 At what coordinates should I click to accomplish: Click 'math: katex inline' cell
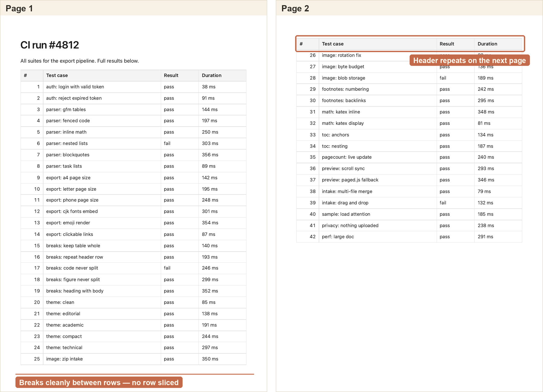pos(378,112)
